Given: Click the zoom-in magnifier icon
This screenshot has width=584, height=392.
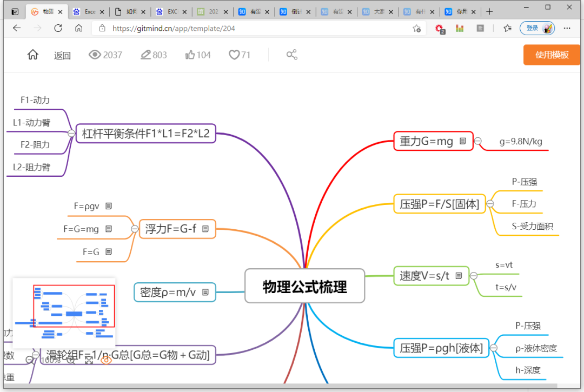Looking at the screenshot, I should pyautogui.click(x=71, y=361).
